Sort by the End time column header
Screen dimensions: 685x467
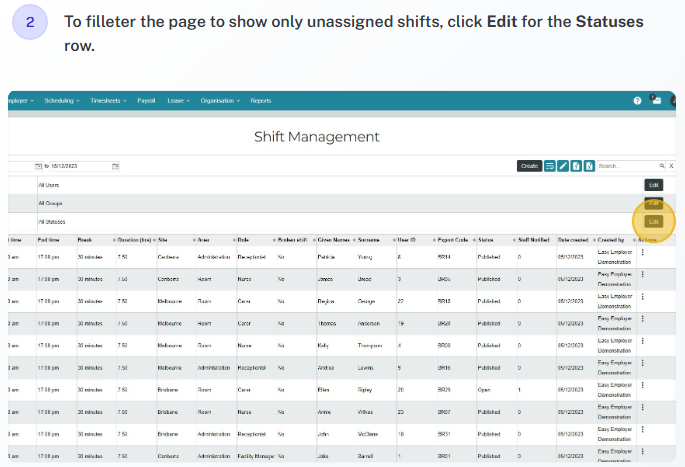pyautogui.click(x=48, y=240)
